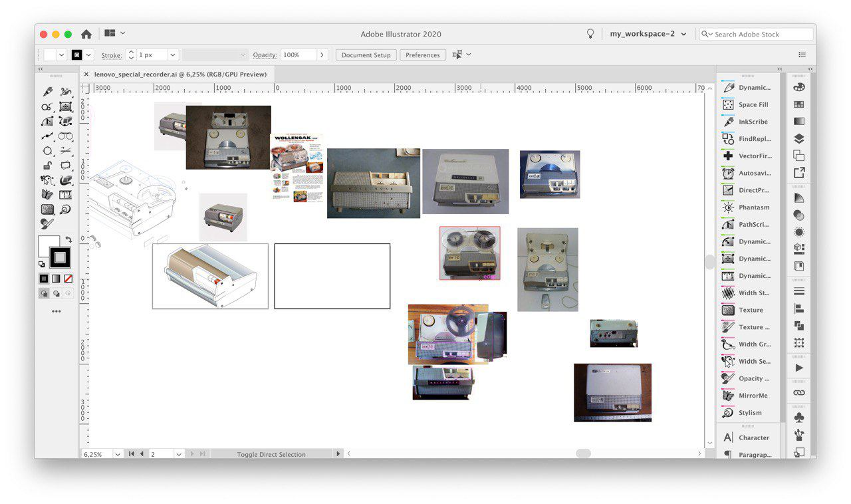Go to the Illustrator Home screen
The height and width of the screenshot is (504, 851).
click(86, 34)
